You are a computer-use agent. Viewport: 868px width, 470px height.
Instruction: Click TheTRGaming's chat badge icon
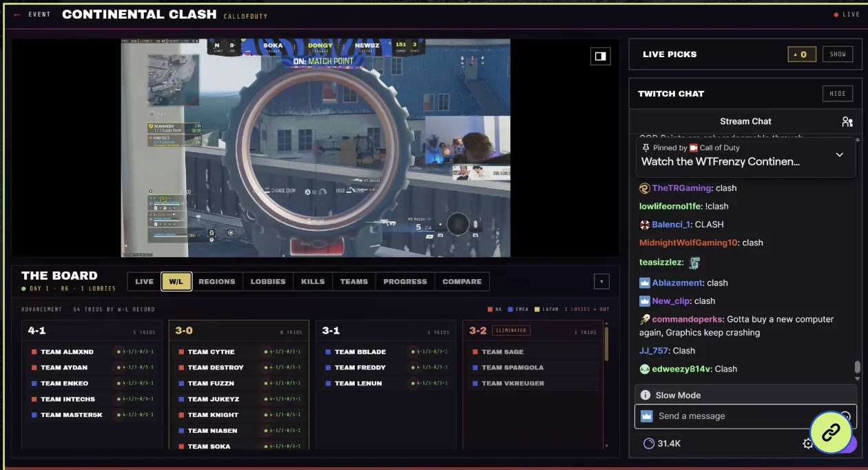[645, 188]
